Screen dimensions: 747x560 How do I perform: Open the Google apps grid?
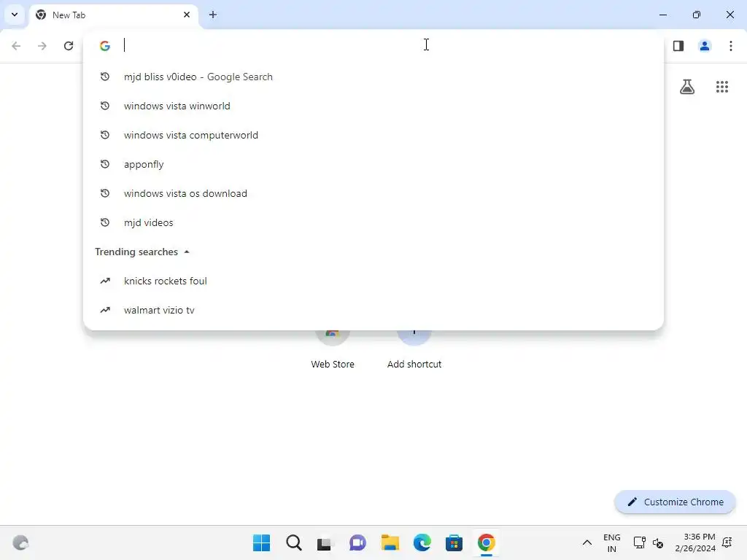(x=722, y=87)
